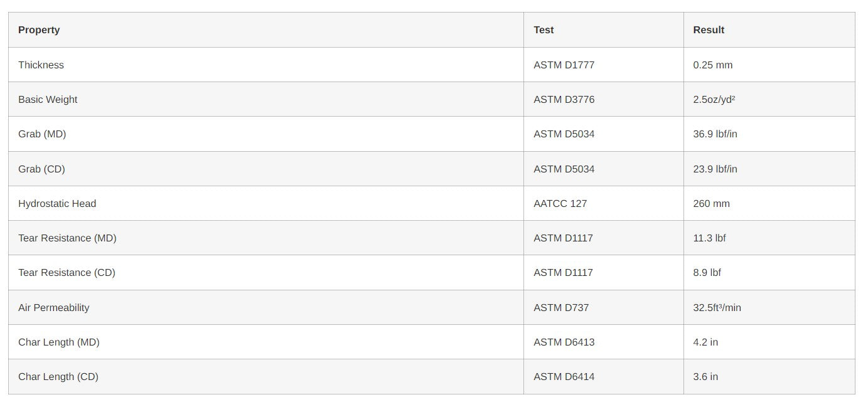Screen dimensions: 868x407
Task: Click the Property column header
Action: point(39,30)
